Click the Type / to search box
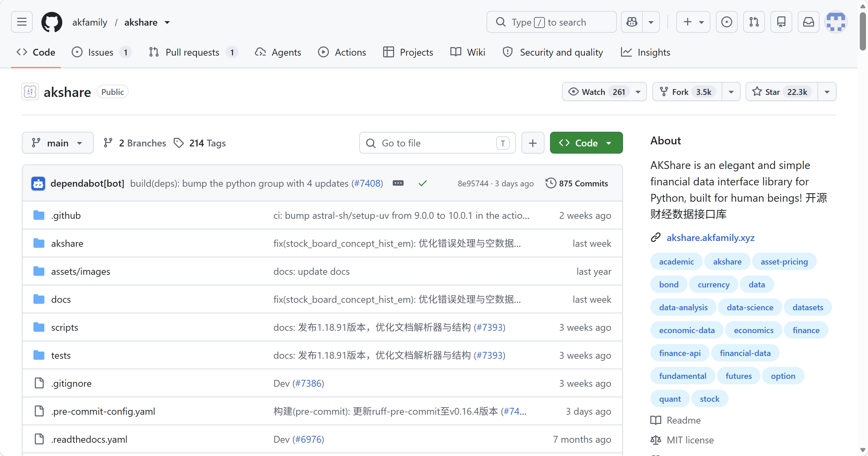This screenshot has height=456, width=868. (x=551, y=22)
